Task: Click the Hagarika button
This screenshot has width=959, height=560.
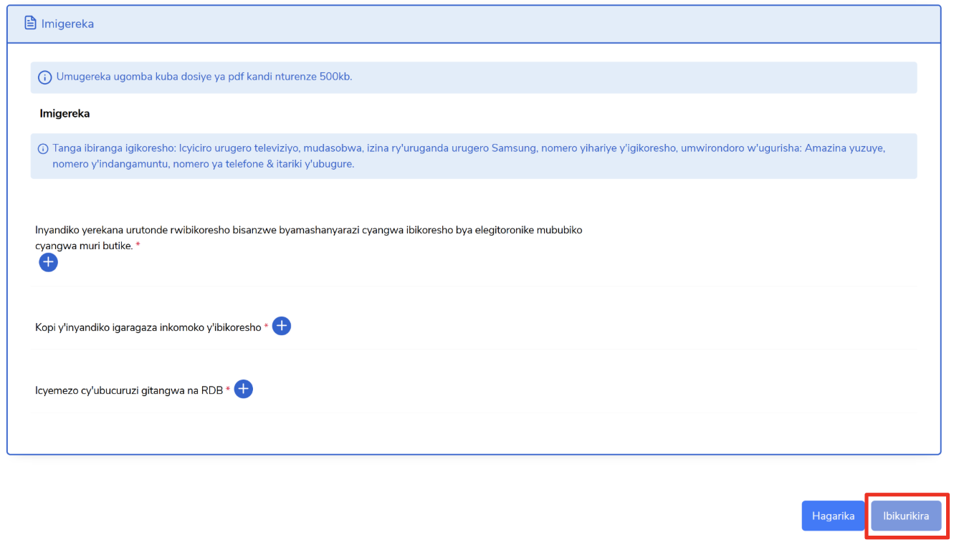Action: point(833,516)
